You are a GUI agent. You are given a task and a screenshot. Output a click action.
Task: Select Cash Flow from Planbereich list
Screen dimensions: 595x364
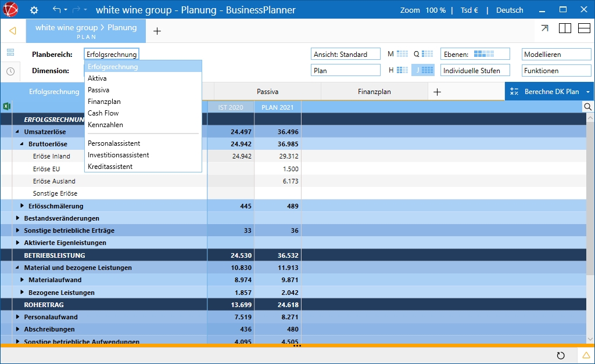coord(103,113)
